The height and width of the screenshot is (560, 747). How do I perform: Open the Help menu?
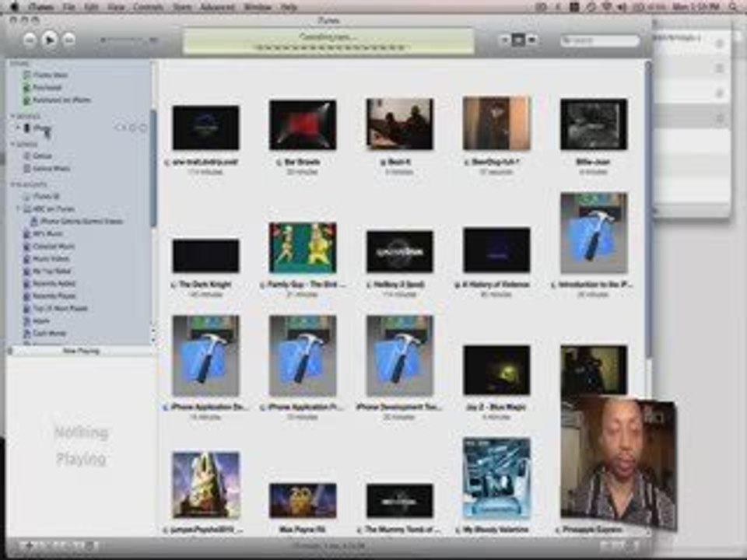289,7
